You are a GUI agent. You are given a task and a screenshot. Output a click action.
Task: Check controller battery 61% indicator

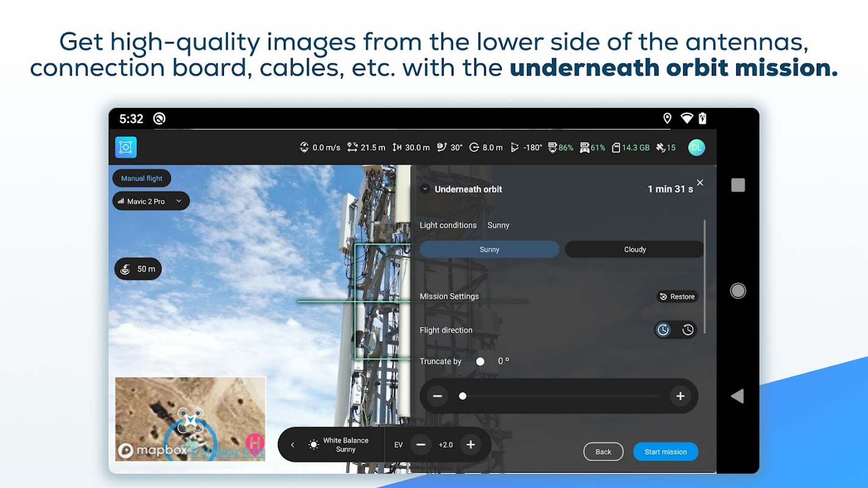click(593, 148)
